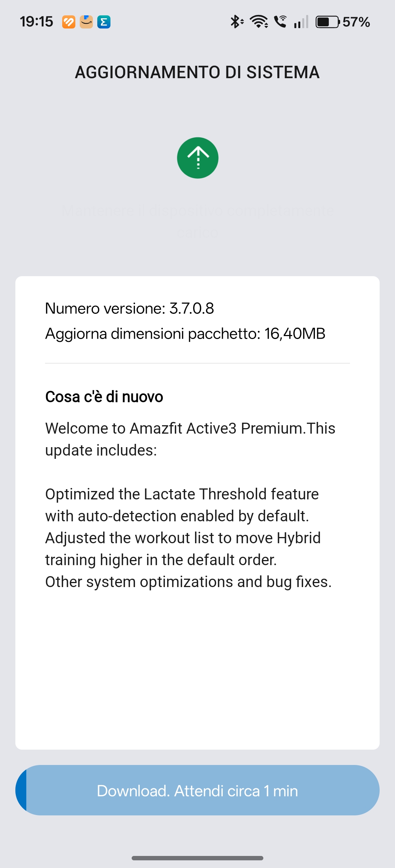
Task: Tap the blue Sigma (Zepp) notification icon
Action: (x=104, y=22)
